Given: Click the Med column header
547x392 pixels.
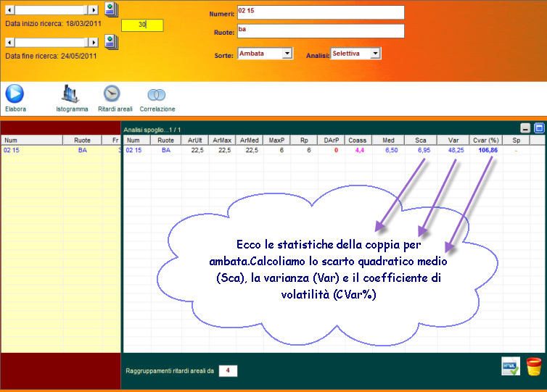Looking at the screenshot, I should [388, 140].
